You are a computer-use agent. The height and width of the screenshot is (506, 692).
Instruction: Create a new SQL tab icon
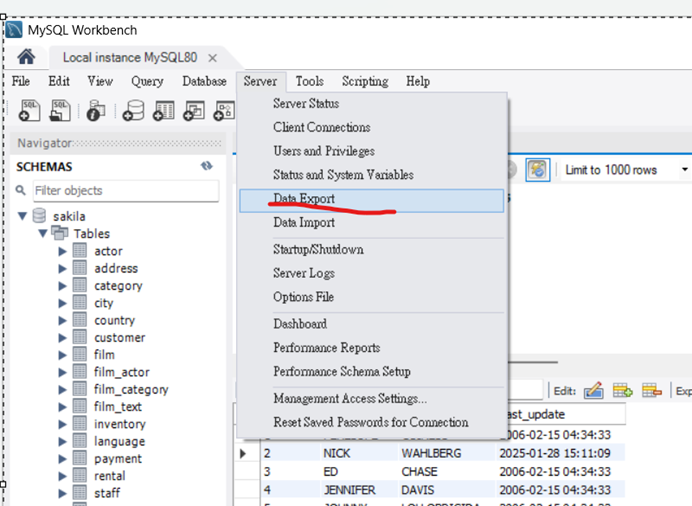[29, 110]
